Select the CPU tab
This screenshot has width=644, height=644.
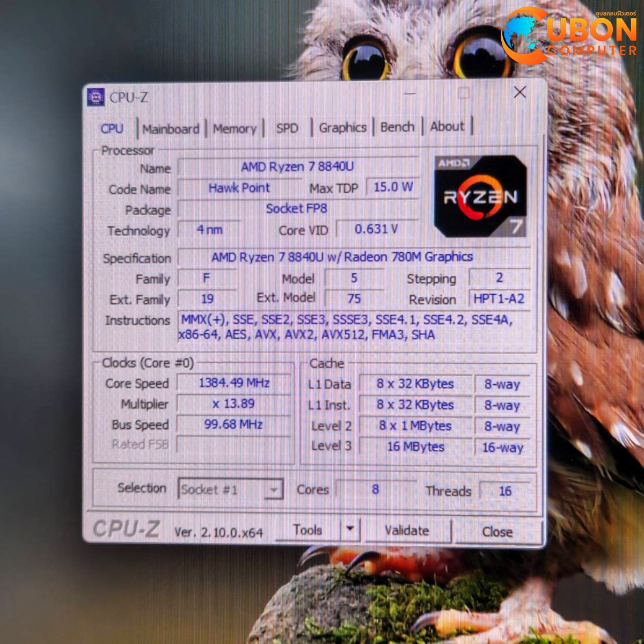point(112,129)
